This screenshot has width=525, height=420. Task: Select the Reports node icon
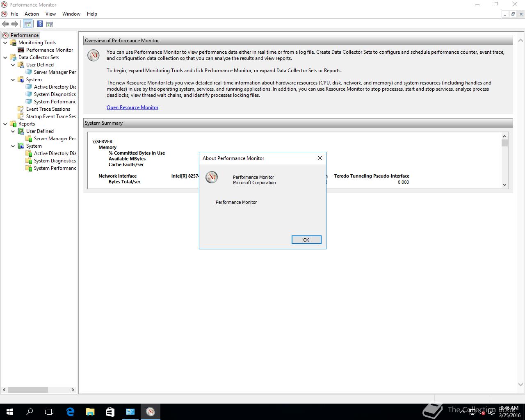13,124
